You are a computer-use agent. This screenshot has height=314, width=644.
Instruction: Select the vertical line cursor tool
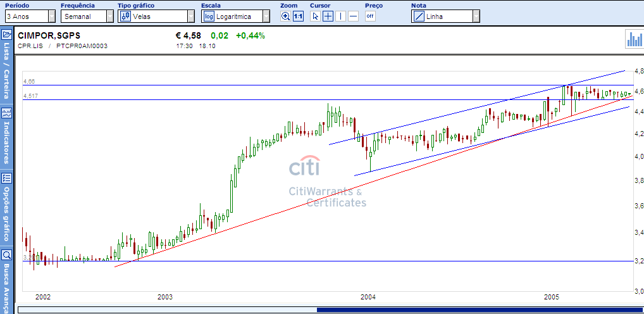click(x=340, y=16)
